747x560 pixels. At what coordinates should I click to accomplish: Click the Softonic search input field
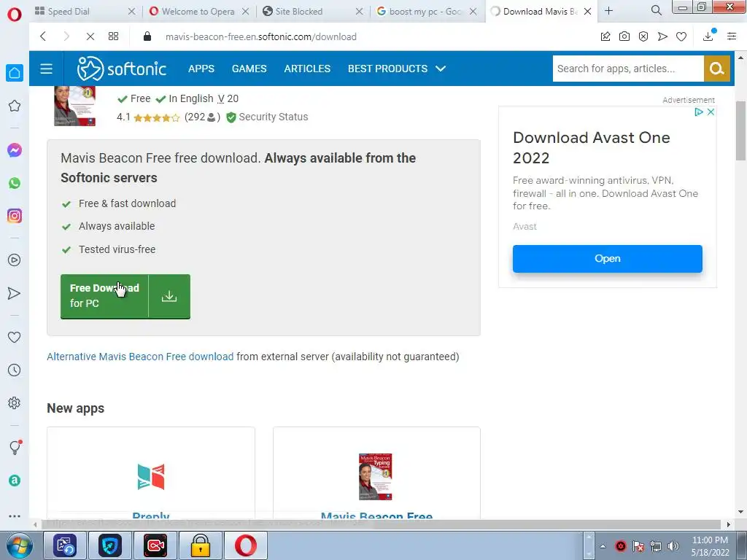point(628,69)
